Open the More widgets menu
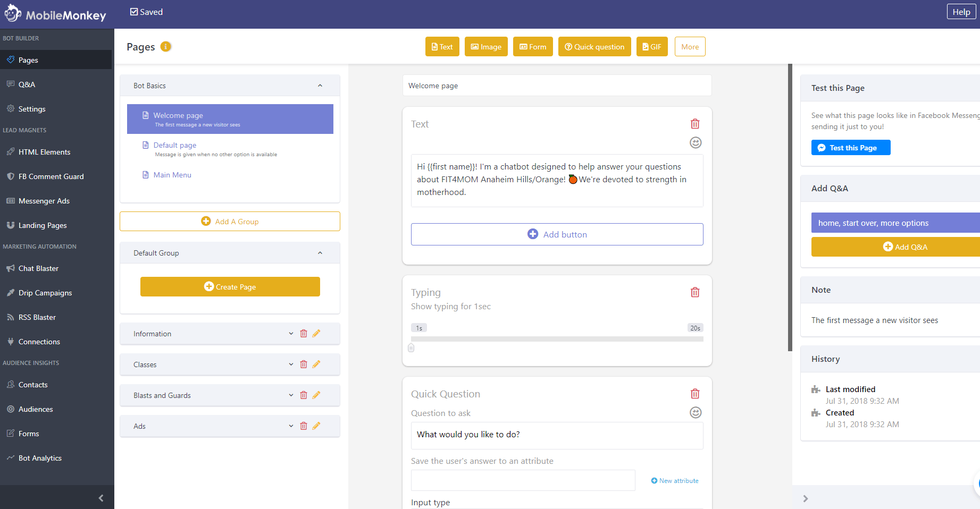980x509 pixels. [690, 47]
